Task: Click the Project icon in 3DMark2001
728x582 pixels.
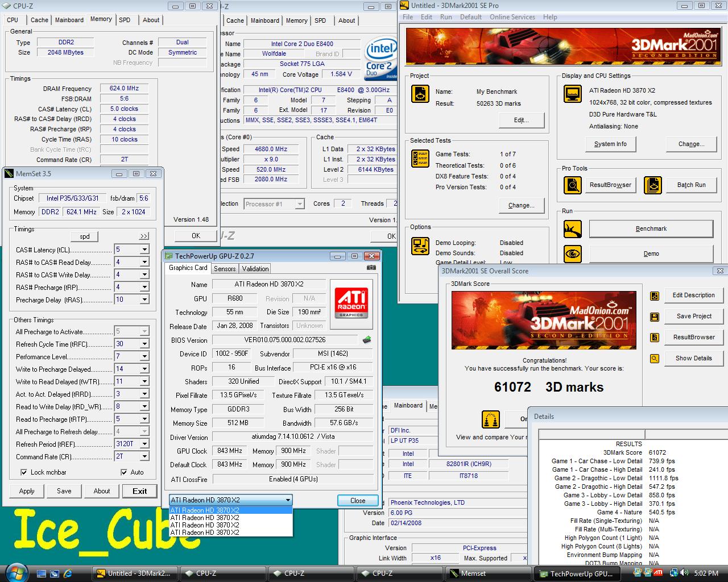Action: pos(420,94)
